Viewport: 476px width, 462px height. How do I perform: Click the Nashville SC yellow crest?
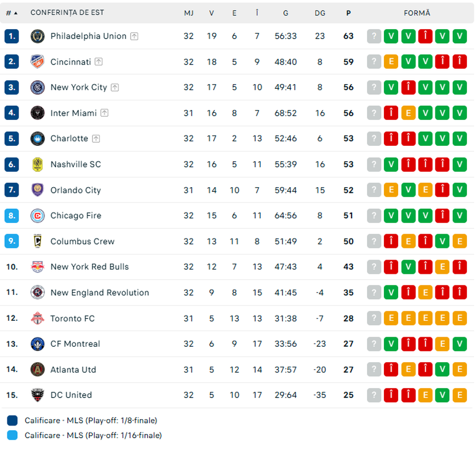click(38, 164)
